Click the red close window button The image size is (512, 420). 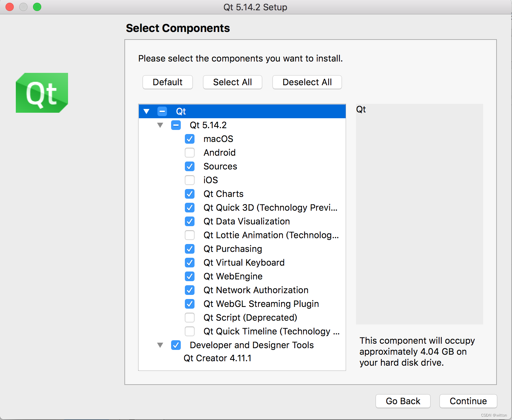pyautogui.click(x=10, y=7)
